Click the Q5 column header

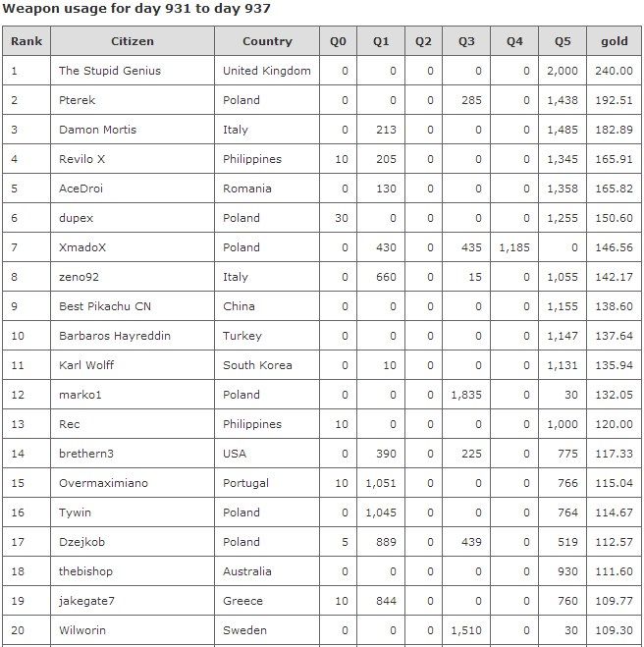(563, 41)
